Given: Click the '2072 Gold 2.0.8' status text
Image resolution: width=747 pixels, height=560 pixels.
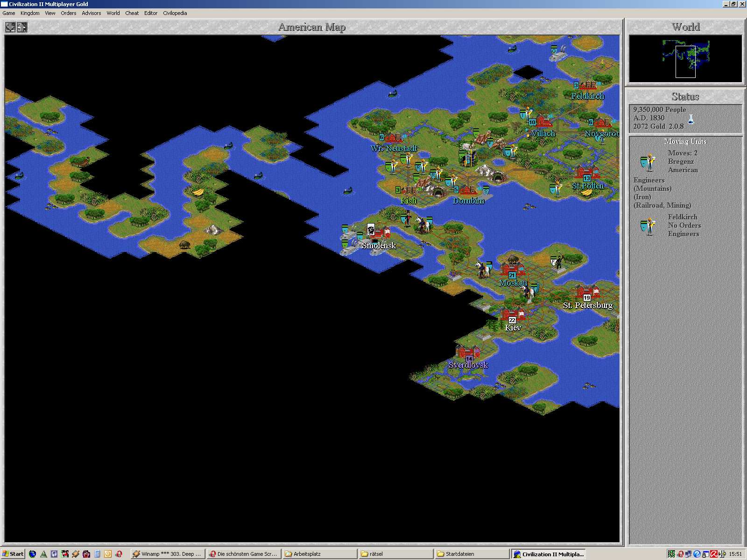Looking at the screenshot, I should pos(658,126).
